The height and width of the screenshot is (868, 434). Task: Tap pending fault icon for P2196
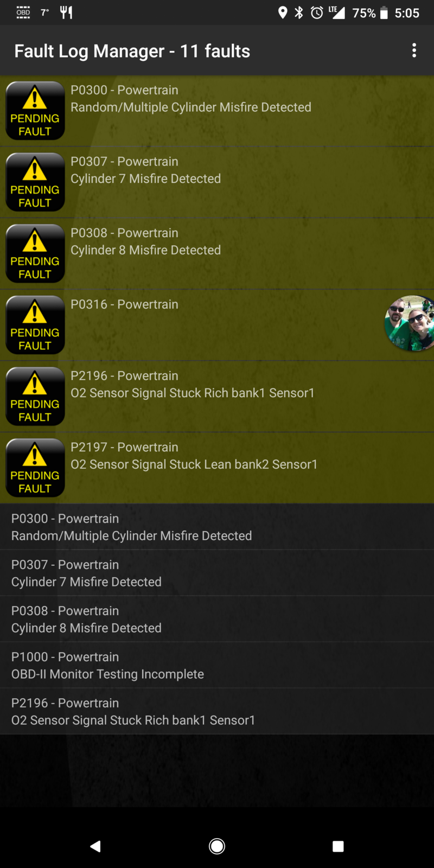click(x=35, y=397)
